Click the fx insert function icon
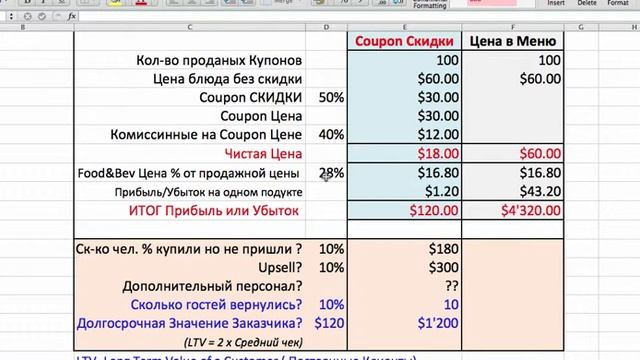The width and height of the screenshot is (640, 360). click(x=72, y=16)
